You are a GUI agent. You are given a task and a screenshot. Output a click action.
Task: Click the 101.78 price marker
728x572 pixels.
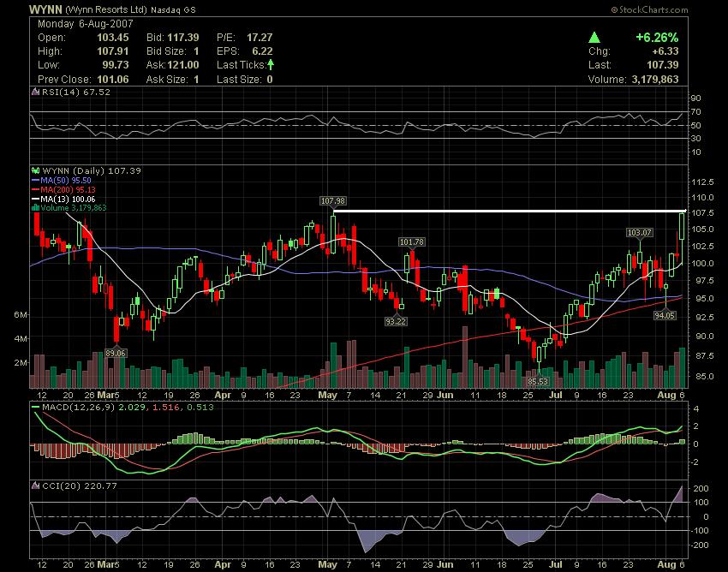412,241
